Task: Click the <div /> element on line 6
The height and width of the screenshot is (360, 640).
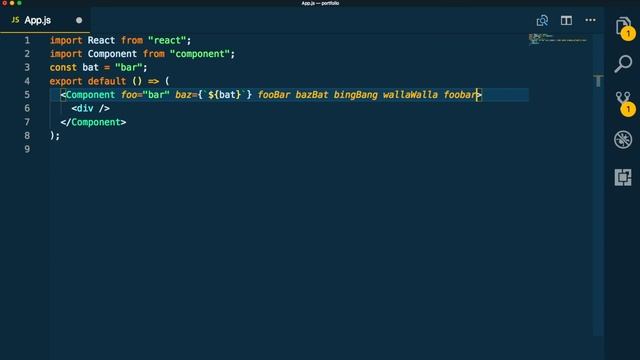Action: 90,108
